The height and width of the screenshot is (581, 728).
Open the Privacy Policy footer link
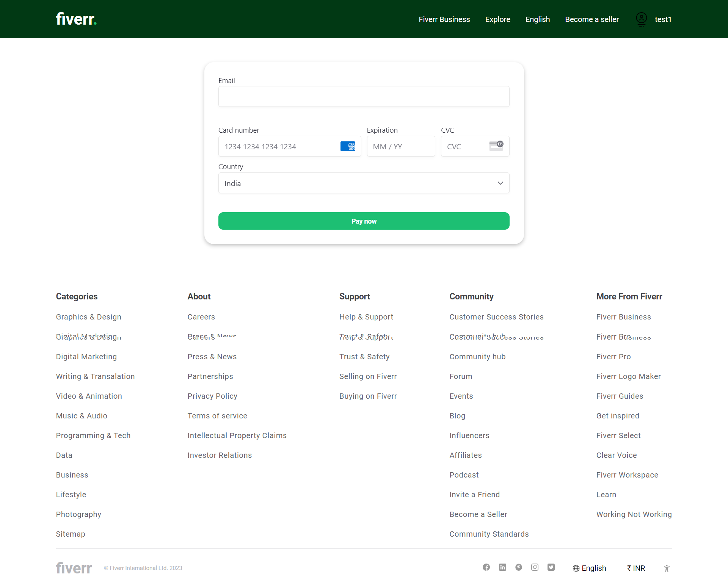(212, 396)
